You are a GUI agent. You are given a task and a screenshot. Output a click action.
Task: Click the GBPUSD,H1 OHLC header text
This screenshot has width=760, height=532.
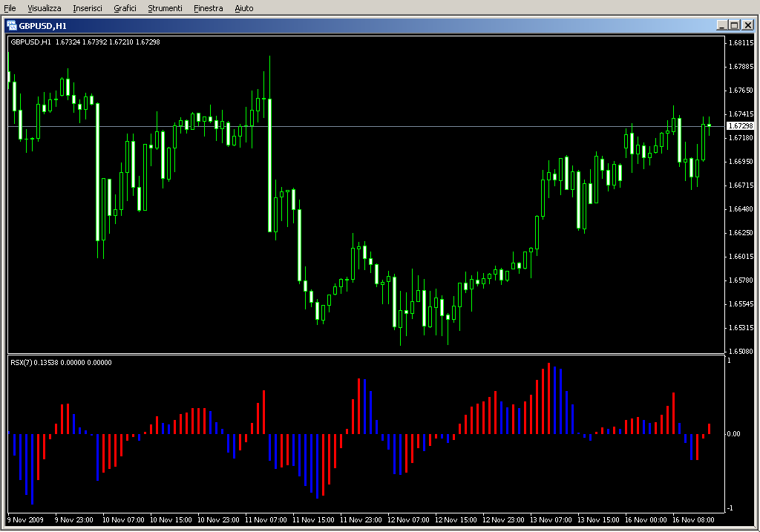click(x=85, y=42)
